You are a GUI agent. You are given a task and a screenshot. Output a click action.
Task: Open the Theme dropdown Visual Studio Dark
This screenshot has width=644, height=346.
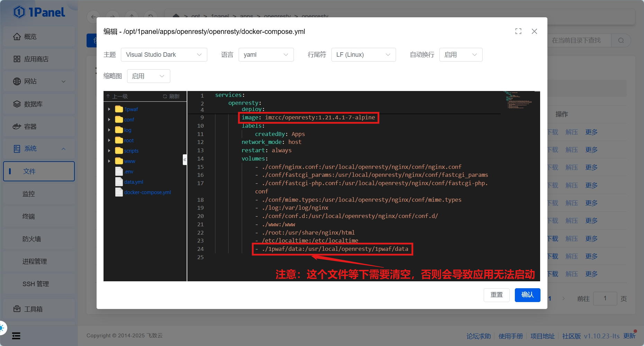tap(164, 55)
